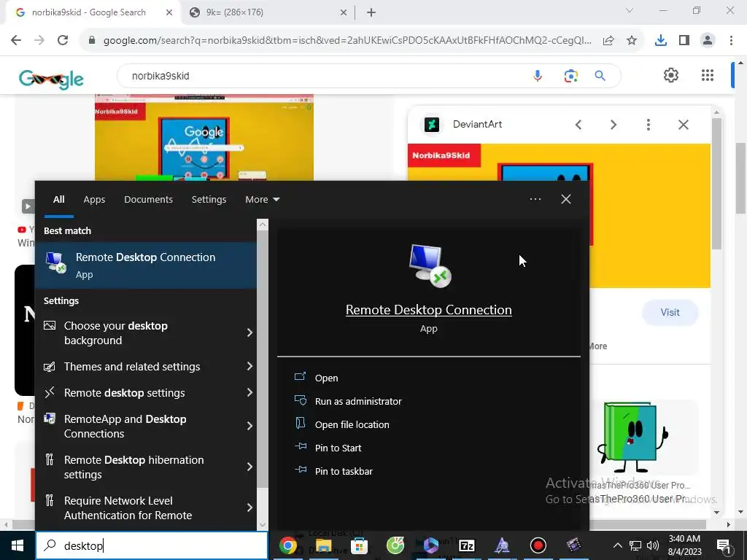
Task: Open a new Chrome tab
Action: (371, 13)
